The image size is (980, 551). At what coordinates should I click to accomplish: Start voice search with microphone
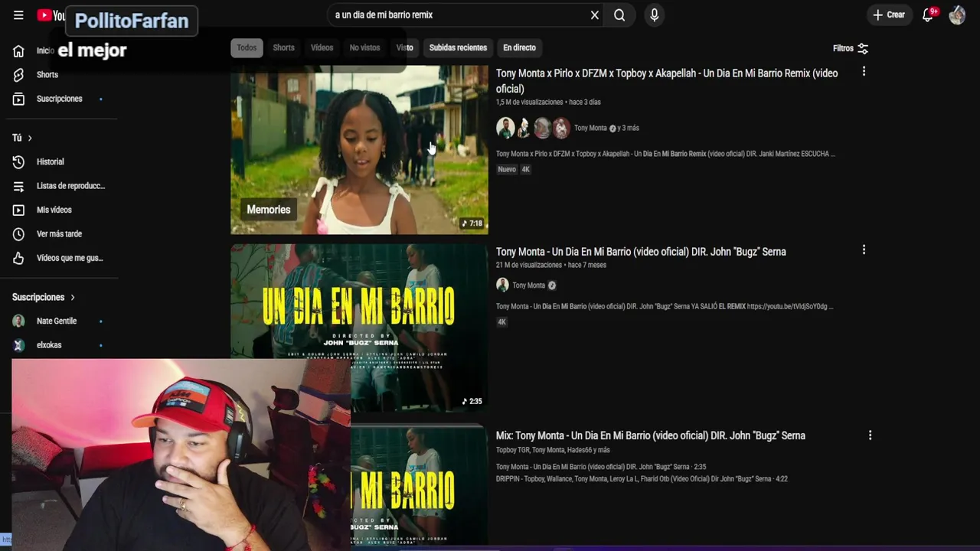point(654,15)
